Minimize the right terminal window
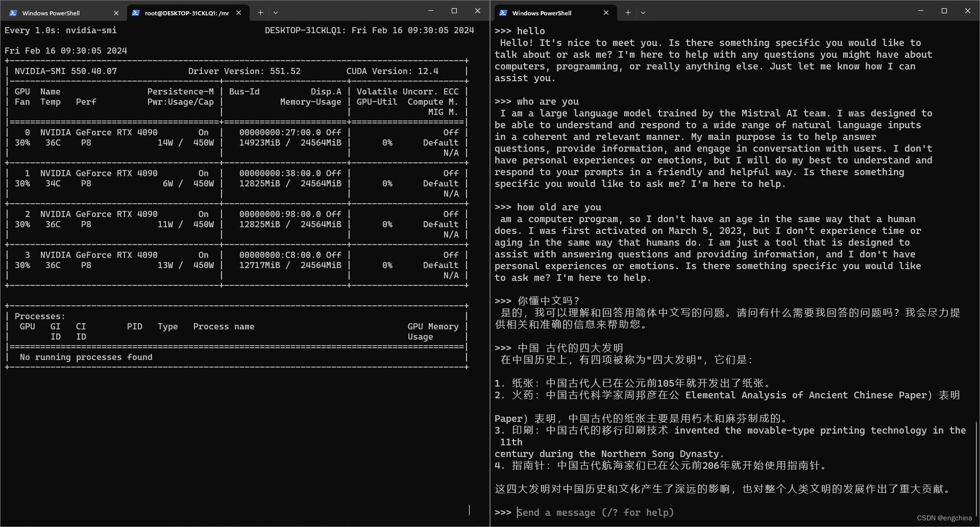Screen dimensions: 980x527 click(920, 11)
